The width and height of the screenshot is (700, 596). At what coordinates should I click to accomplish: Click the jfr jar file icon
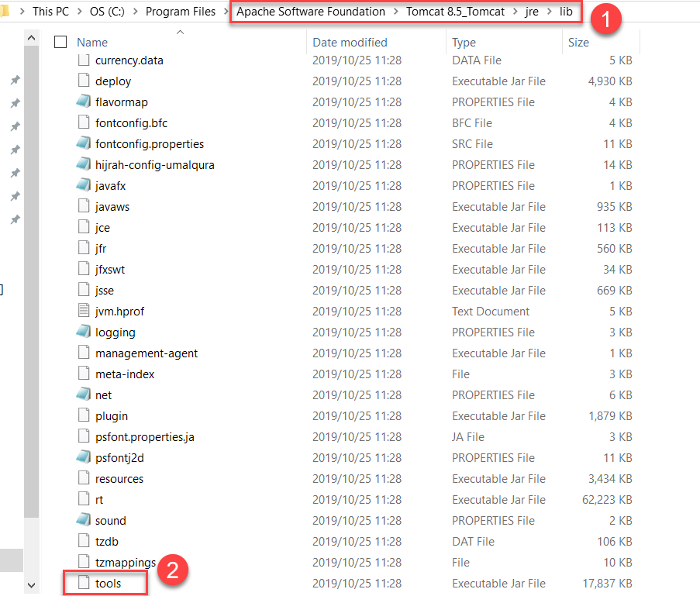coord(84,248)
